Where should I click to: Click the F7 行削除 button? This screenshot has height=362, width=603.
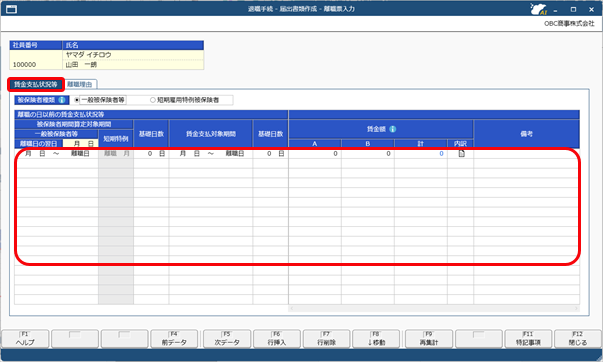(326, 339)
